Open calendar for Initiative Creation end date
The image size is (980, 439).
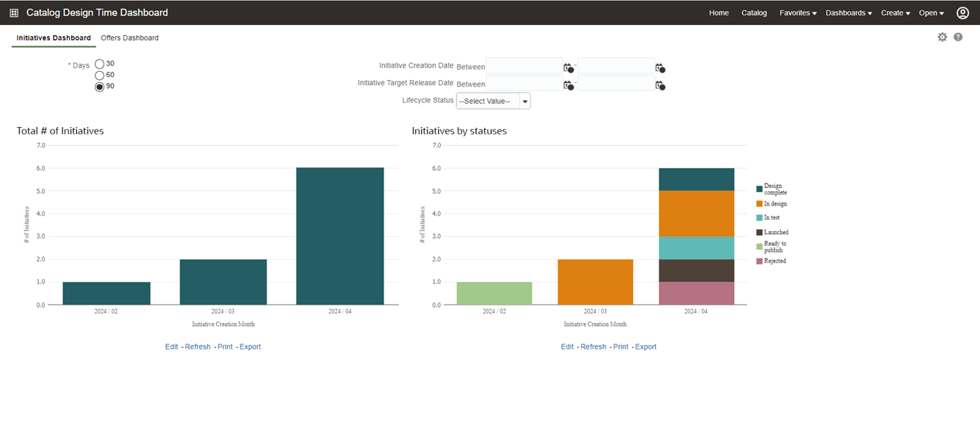660,68
